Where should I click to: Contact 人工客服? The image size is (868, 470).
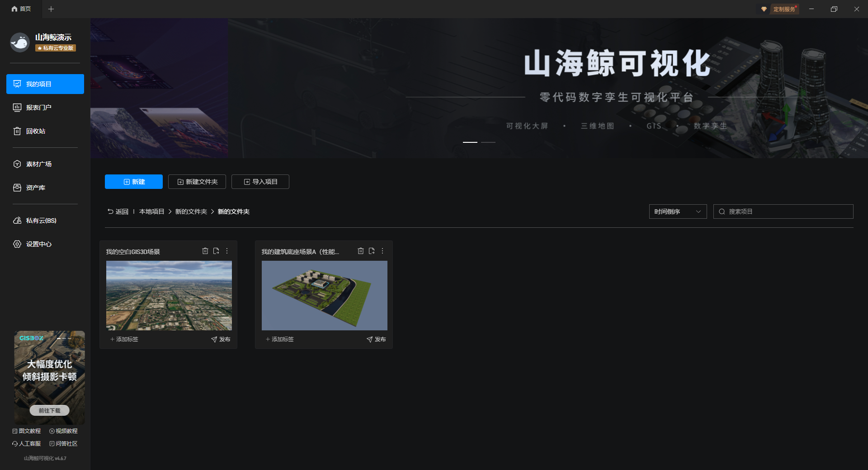click(27, 444)
